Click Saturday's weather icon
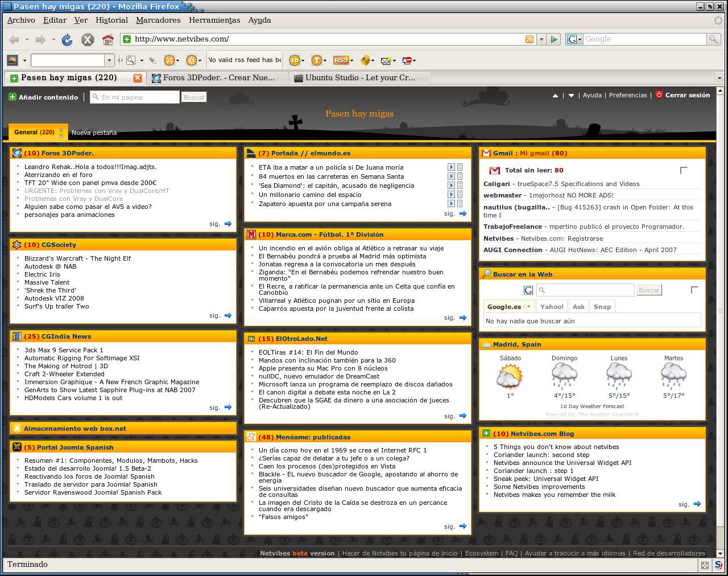 pos(510,377)
